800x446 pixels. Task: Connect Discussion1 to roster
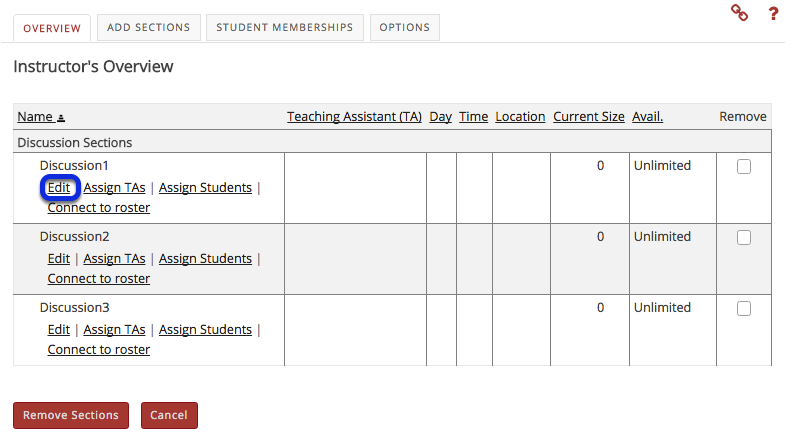tap(99, 208)
